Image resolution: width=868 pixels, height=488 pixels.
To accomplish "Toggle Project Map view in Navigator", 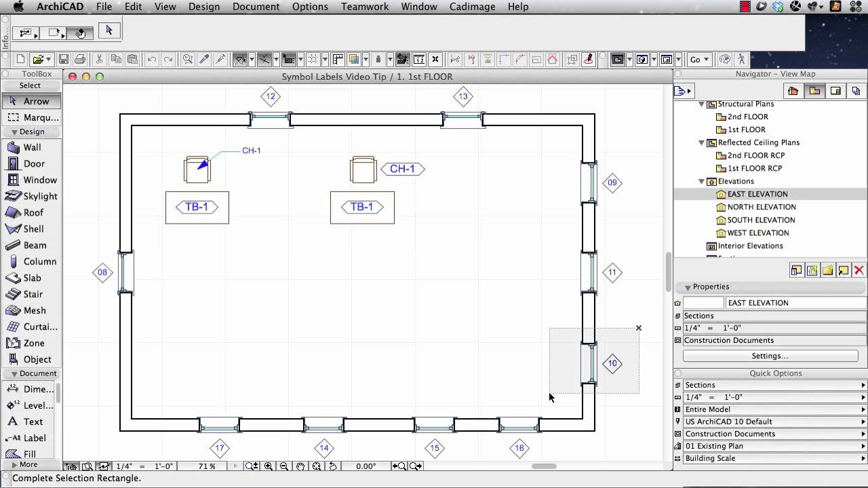I will [793, 91].
